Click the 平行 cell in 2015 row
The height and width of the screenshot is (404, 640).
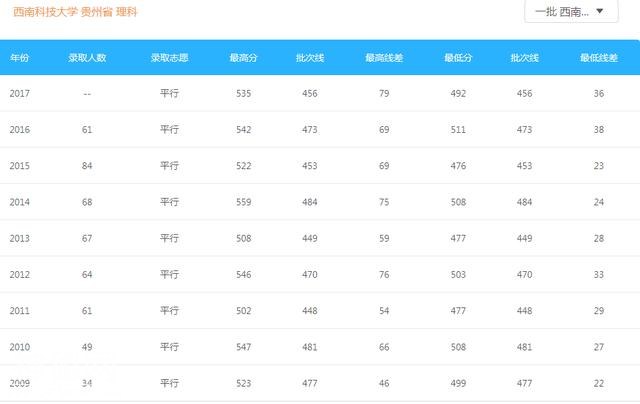pos(169,166)
